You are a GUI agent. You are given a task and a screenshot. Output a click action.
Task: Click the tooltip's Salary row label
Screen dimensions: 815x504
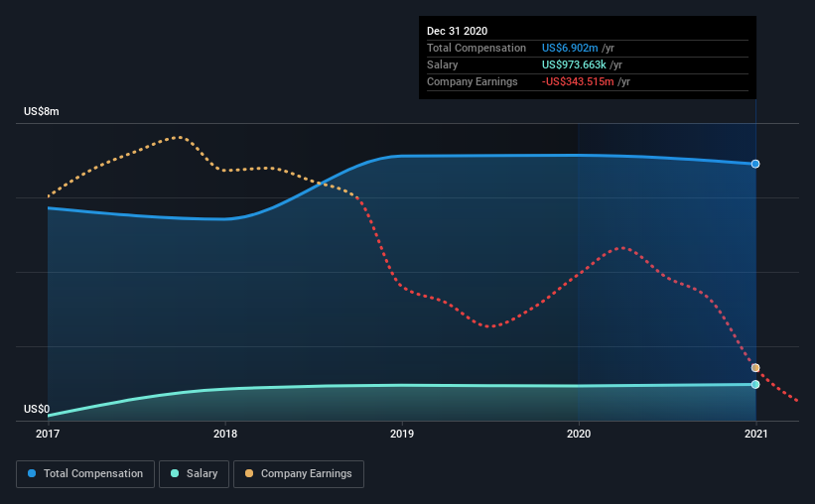click(x=443, y=64)
